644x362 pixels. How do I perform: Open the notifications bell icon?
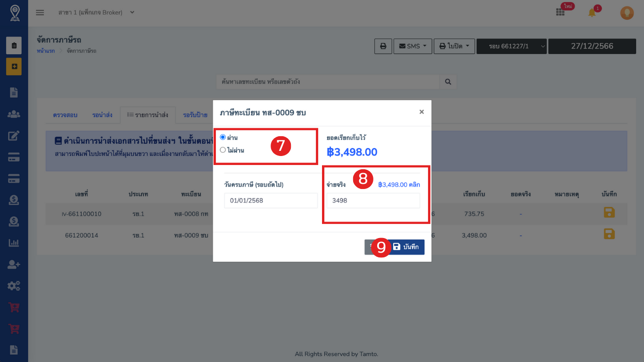click(x=592, y=13)
